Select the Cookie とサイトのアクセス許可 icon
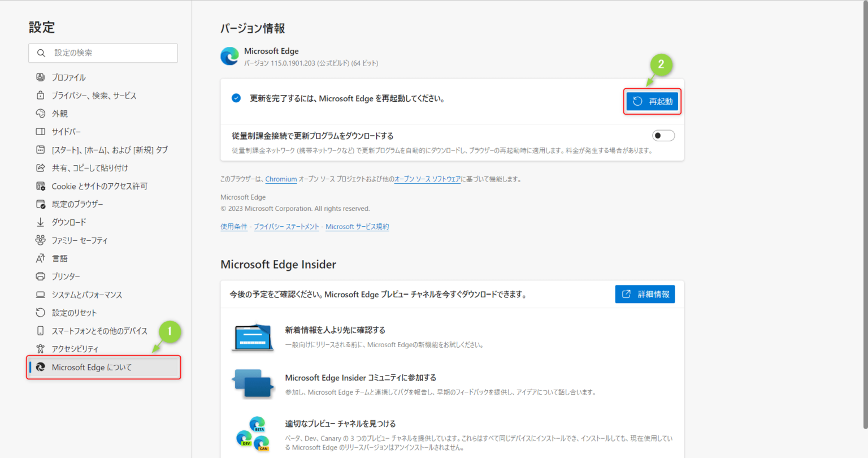The width and height of the screenshot is (868, 458). coord(40,185)
